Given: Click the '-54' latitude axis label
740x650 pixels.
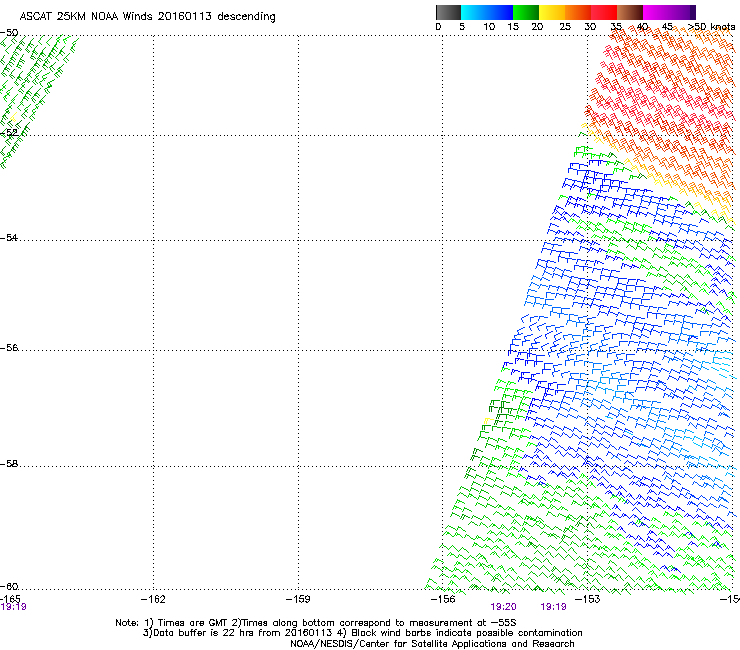Looking at the screenshot, I should [9, 238].
